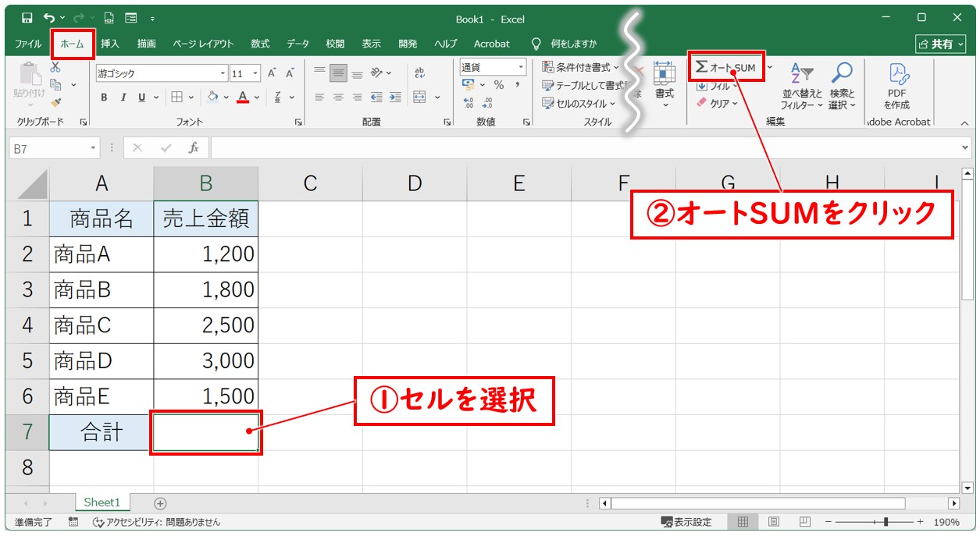Click the insert function fx icon
Viewport: 980px width, 536px height.
pyautogui.click(x=193, y=147)
